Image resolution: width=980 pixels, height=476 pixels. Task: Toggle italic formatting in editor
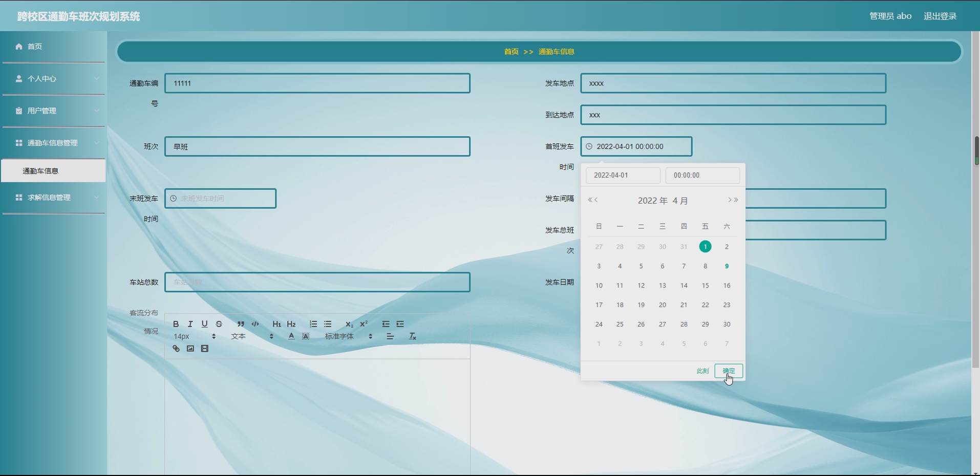[x=190, y=324]
